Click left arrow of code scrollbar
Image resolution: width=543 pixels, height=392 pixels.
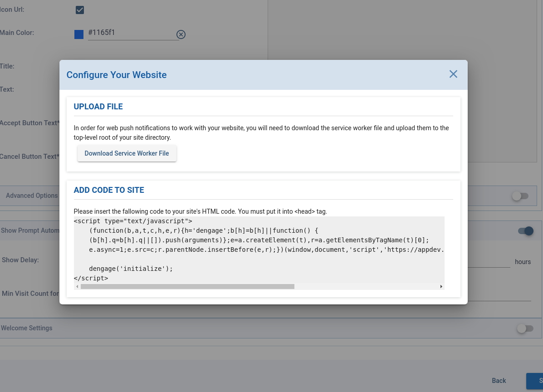click(x=77, y=286)
